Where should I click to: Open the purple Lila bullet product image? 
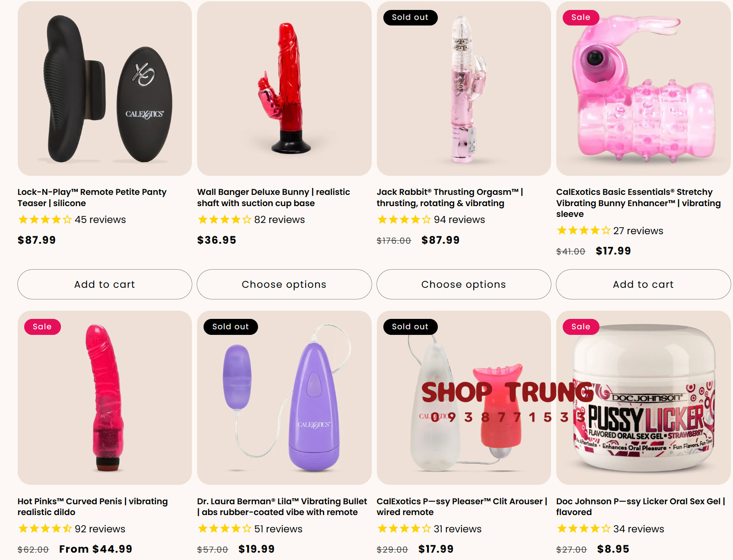pyautogui.click(x=284, y=398)
